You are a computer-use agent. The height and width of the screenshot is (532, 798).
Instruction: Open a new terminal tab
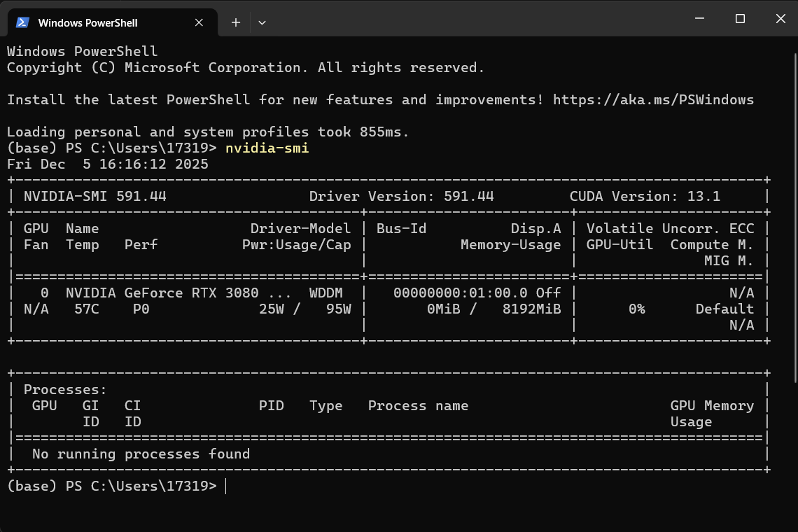pos(236,22)
